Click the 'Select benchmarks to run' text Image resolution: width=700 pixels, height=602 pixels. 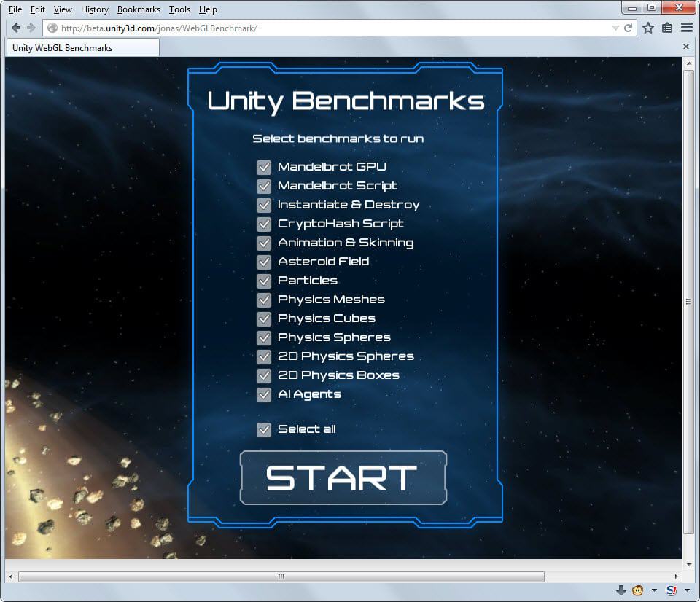(338, 138)
